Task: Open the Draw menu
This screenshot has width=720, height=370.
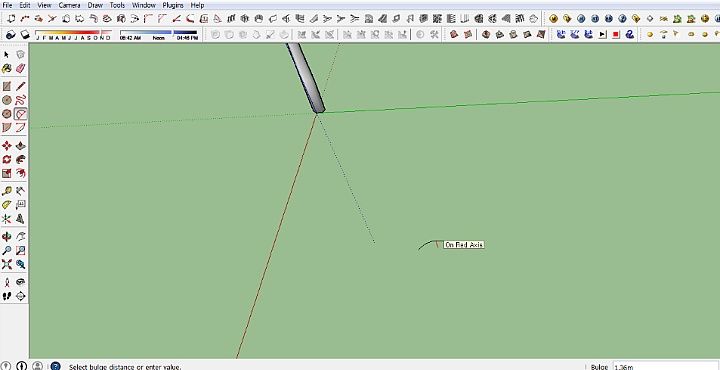Action: click(95, 5)
